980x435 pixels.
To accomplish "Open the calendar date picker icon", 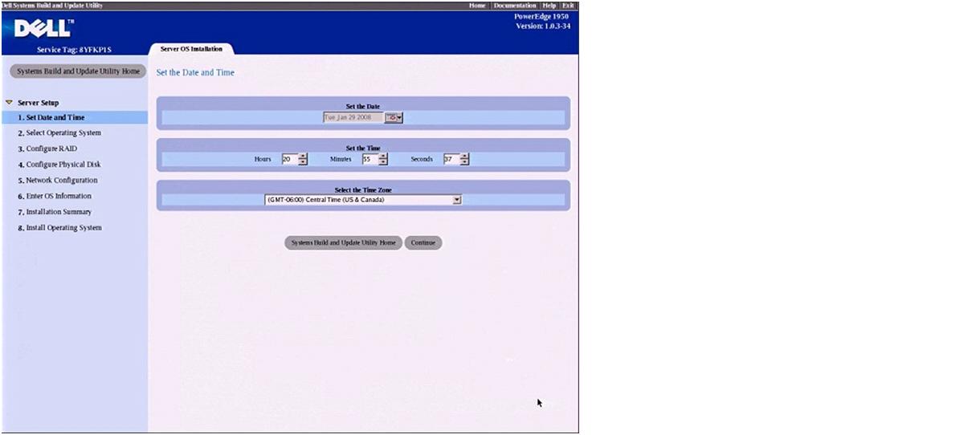I will tap(394, 117).
